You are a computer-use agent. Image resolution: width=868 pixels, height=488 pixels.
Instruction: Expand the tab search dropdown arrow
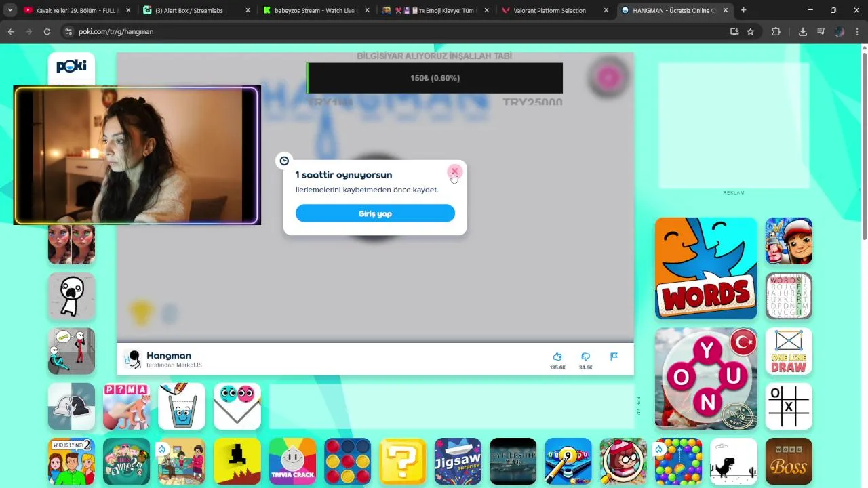pos(9,10)
